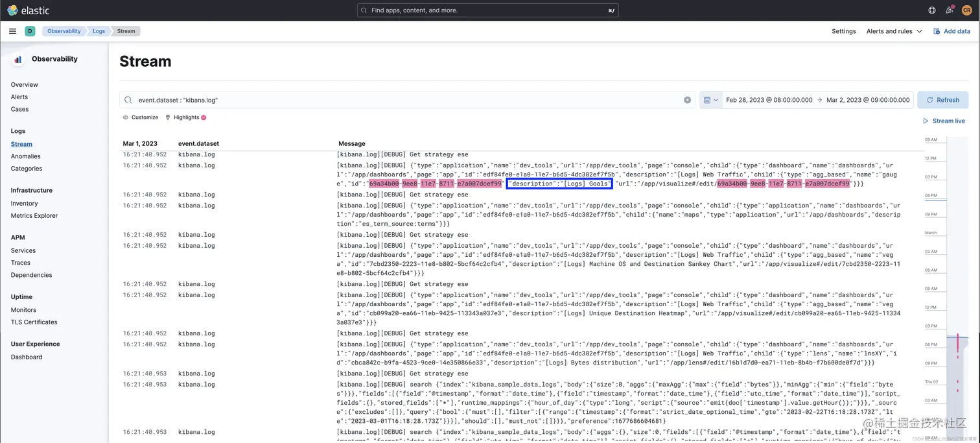
Task: Click the Highlights pin icon
Action: [168, 117]
